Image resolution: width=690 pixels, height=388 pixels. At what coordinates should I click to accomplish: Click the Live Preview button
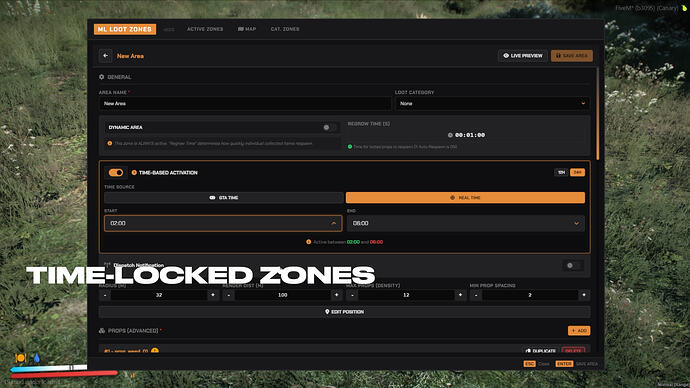[x=523, y=56]
